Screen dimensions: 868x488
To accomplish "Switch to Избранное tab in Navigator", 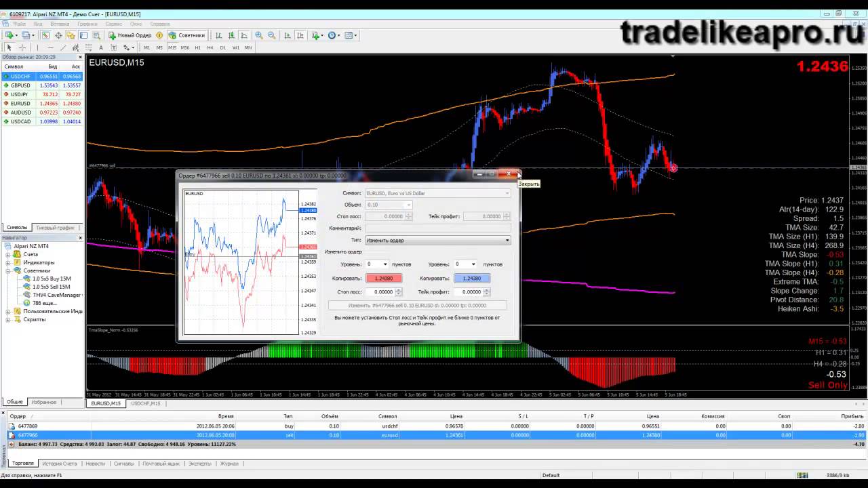I will (43, 402).
